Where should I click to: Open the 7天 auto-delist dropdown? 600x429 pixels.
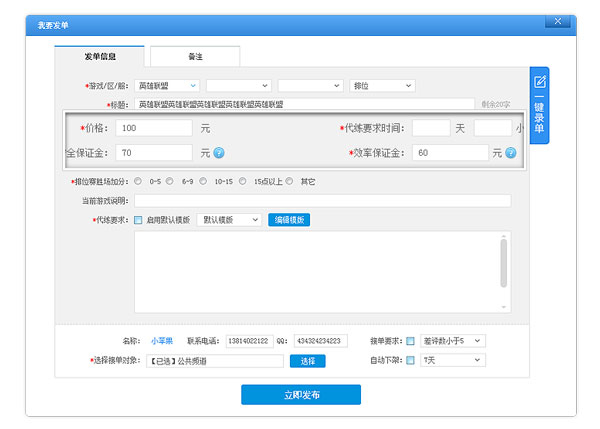click(x=452, y=360)
